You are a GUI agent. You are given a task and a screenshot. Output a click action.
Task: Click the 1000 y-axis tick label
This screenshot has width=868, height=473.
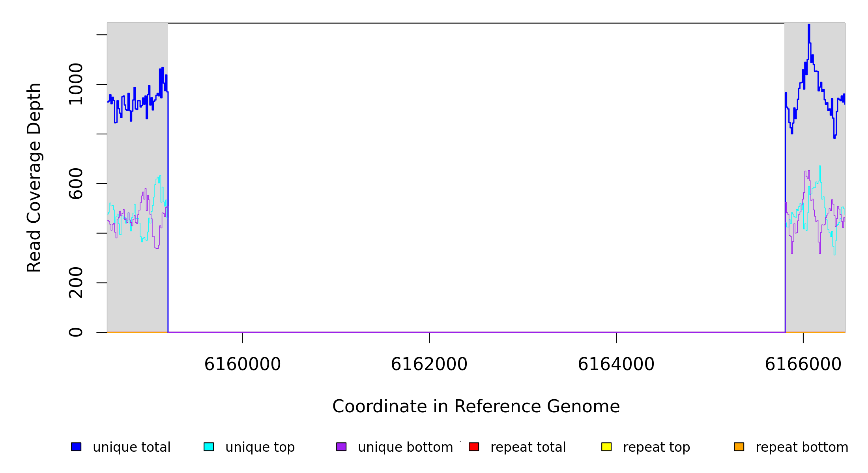[x=76, y=84]
